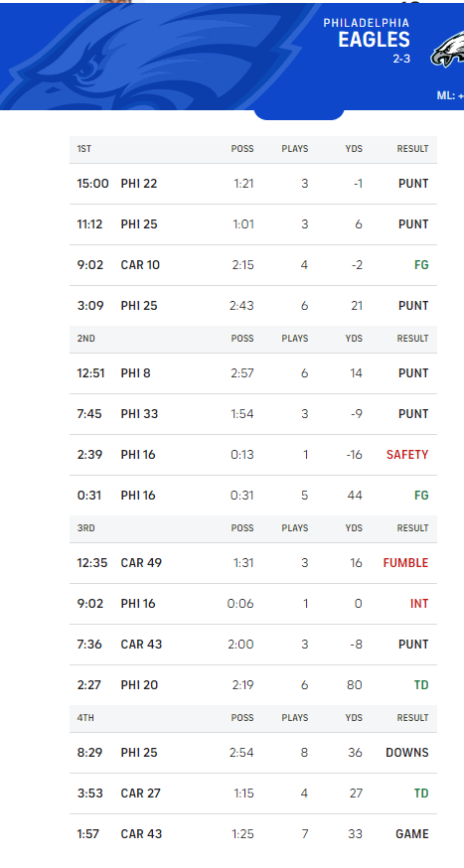This screenshot has height=868, width=464.
Task: Expand the 15:00 PHI 22 punt drive
Action: [253, 184]
